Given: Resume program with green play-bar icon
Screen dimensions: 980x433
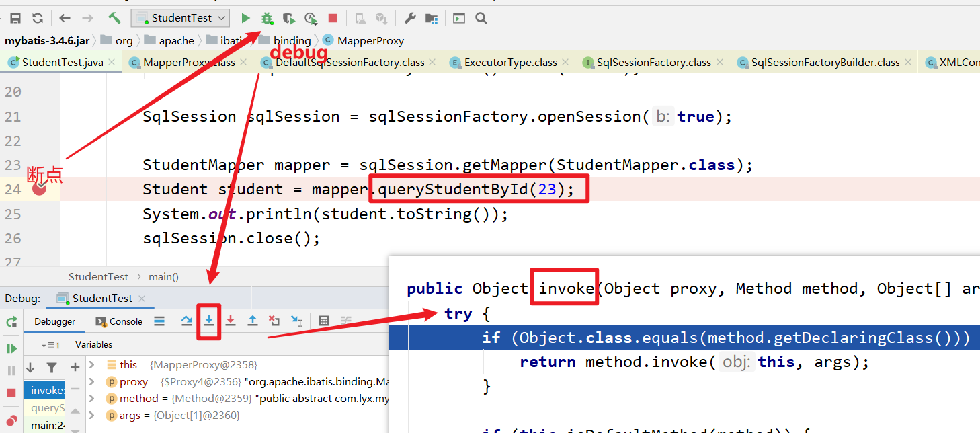Looking at the screenshot, I should tap(11, 348).
